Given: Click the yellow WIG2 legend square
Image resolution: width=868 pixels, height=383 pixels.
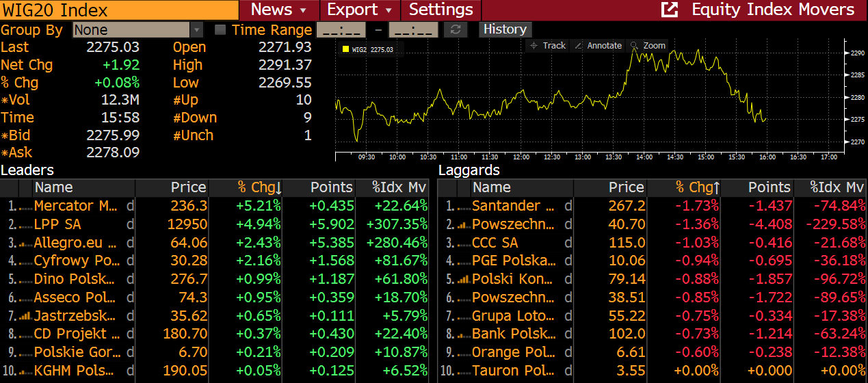Looking at the screenshot, I should tap(345, 49).
